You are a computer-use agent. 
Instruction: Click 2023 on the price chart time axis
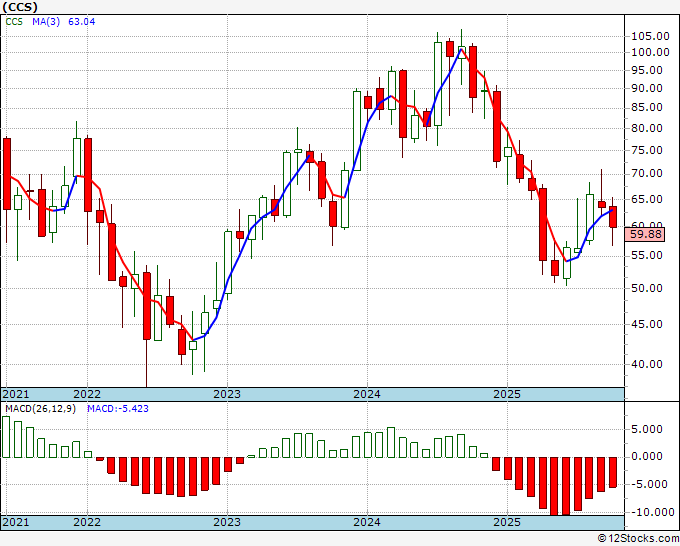click(x=227, y=394)
